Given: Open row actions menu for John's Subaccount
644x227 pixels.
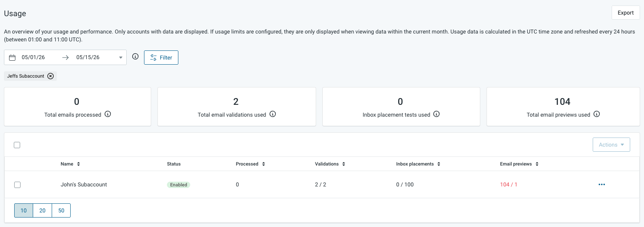Looking at the screenshot, I should [x=602, y=184].
